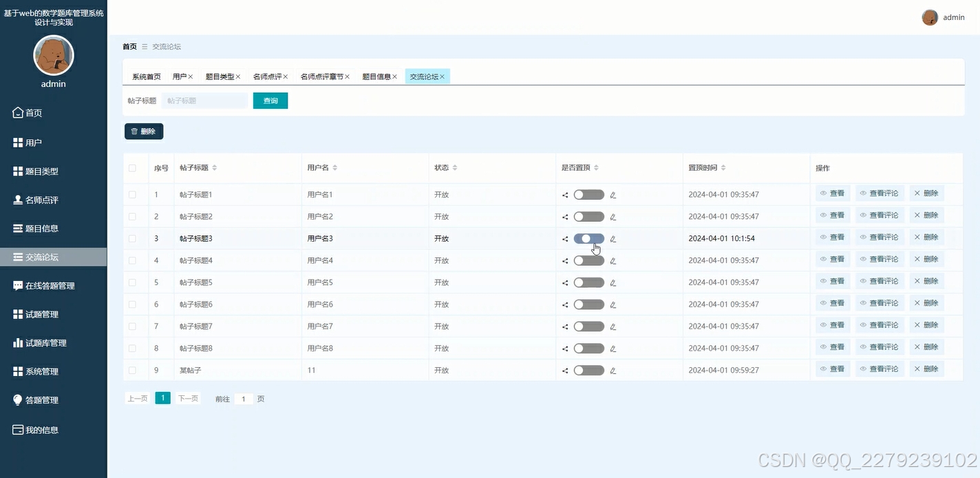Image resolution: width=980 pixels, height=478 pixels.
Task: Click the 查询 search button
Action: pyautogui.click(x=270, y=100)
